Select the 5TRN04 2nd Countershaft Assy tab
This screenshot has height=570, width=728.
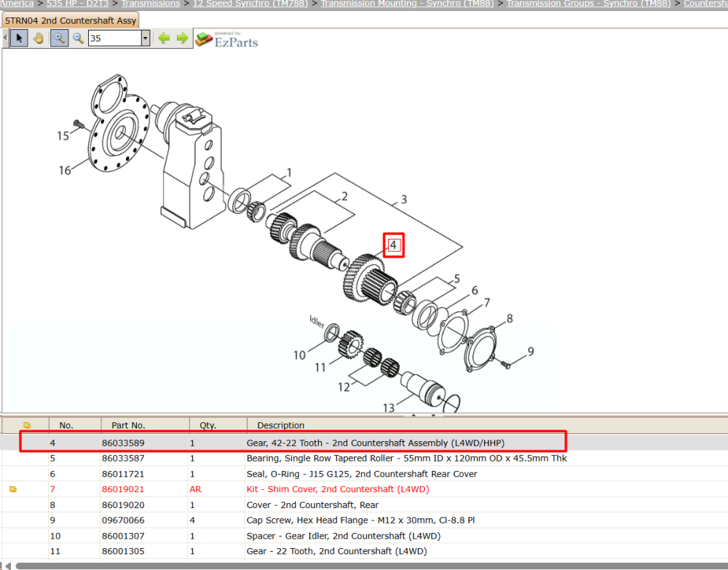click(71, 20)
